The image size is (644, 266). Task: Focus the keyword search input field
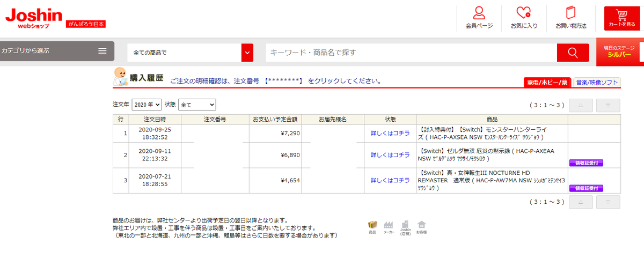pyautogui.click(x=411, y=53)
